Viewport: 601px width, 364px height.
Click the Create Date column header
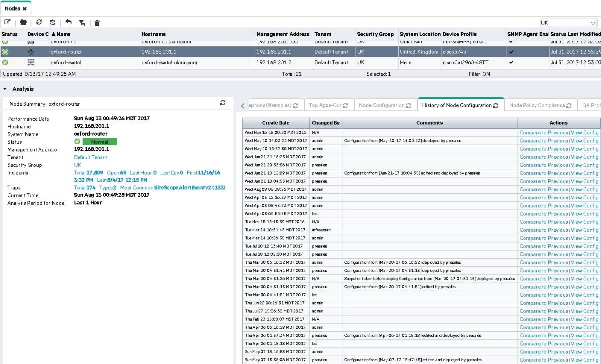pyautogui.click(x=276, y=123)
